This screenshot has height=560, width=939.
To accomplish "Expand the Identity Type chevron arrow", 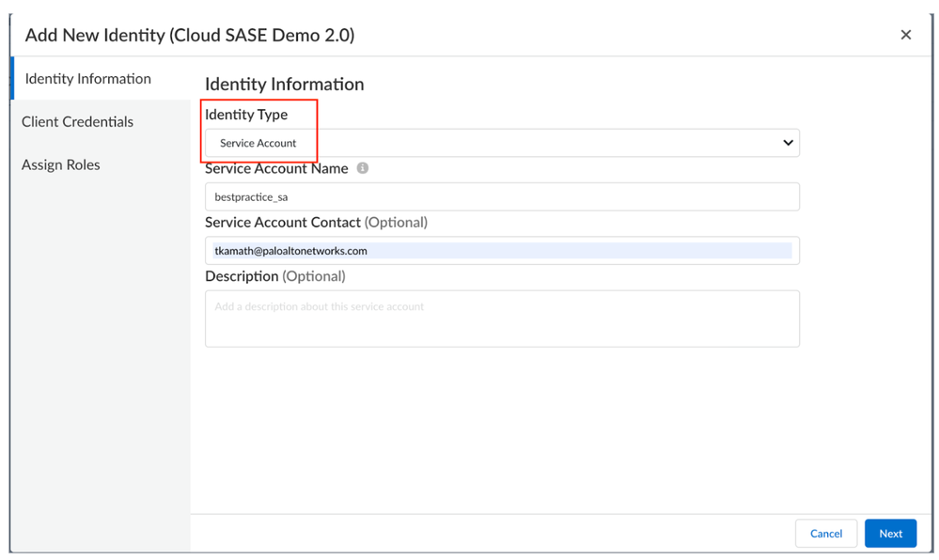I will click(x=788, y=143).
